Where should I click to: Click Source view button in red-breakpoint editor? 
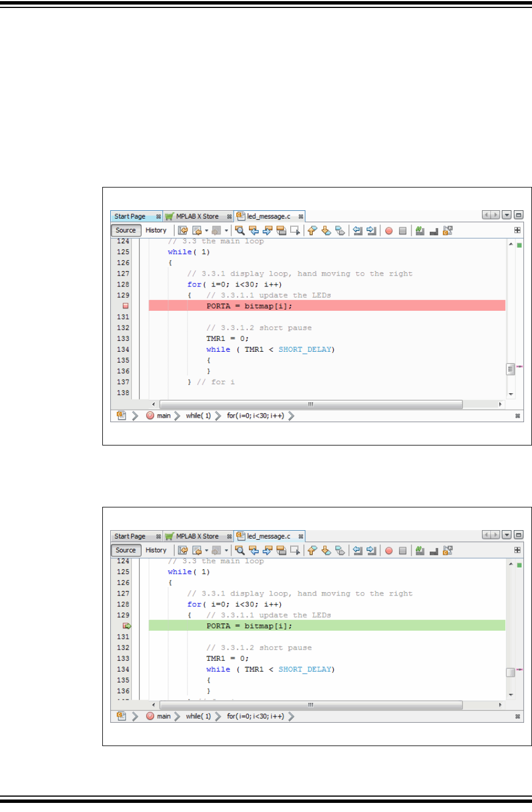126,231
